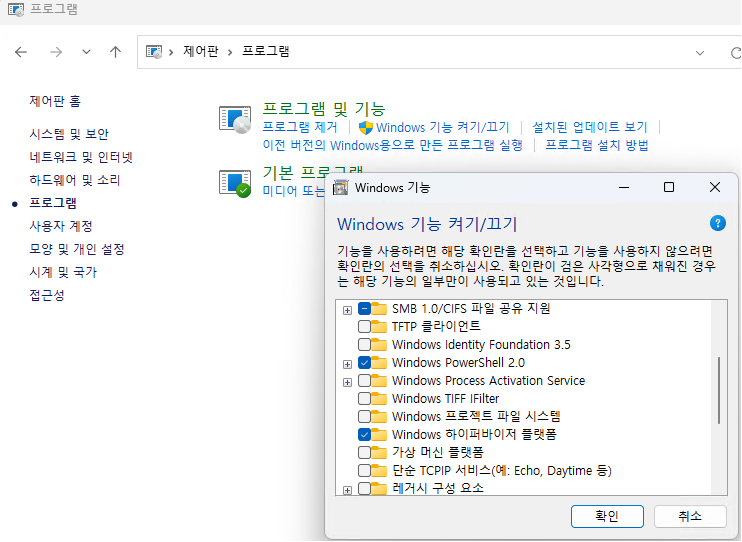Screen dimensions: 742x542
Task: Toggle SMB 1.0/CIFS 파일 공유 지원 checkbox
Action: point(364,309)
